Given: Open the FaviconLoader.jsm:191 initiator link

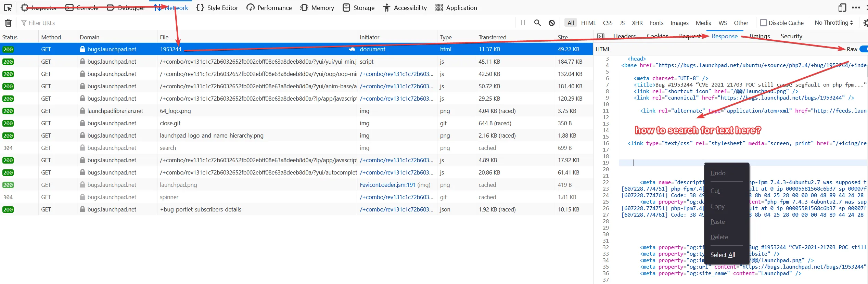Looking at the screenshot, I should point(388,185).
